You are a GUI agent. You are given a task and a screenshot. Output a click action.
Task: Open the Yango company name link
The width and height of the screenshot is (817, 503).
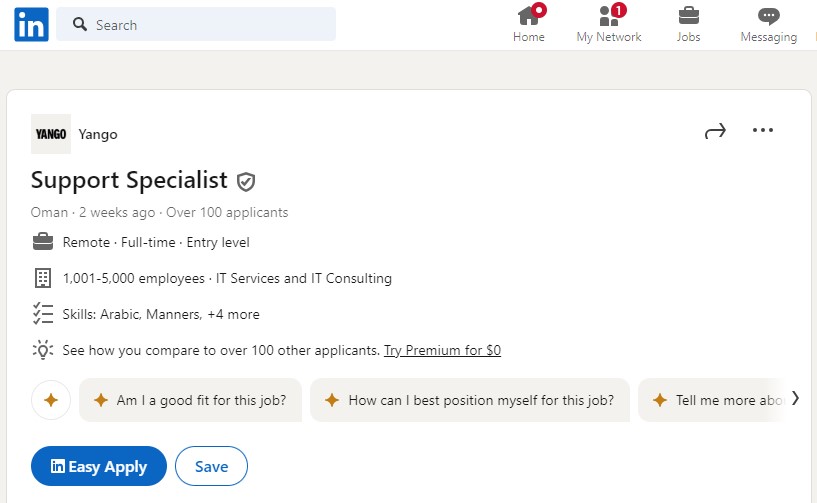[x=98, y=134]
